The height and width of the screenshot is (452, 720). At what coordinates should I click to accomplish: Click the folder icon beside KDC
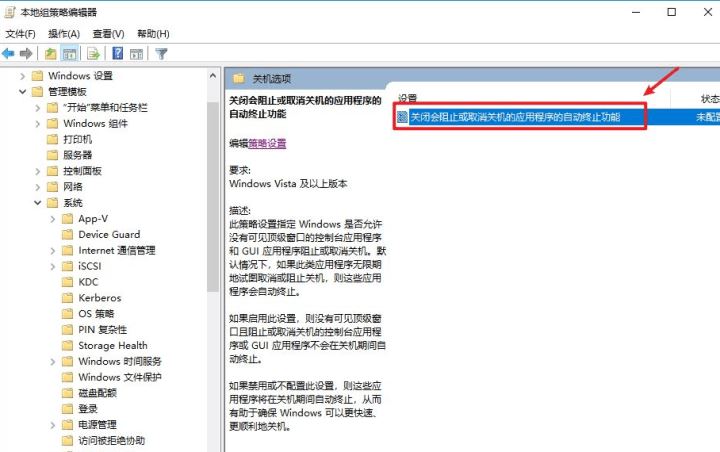point(68,282)
